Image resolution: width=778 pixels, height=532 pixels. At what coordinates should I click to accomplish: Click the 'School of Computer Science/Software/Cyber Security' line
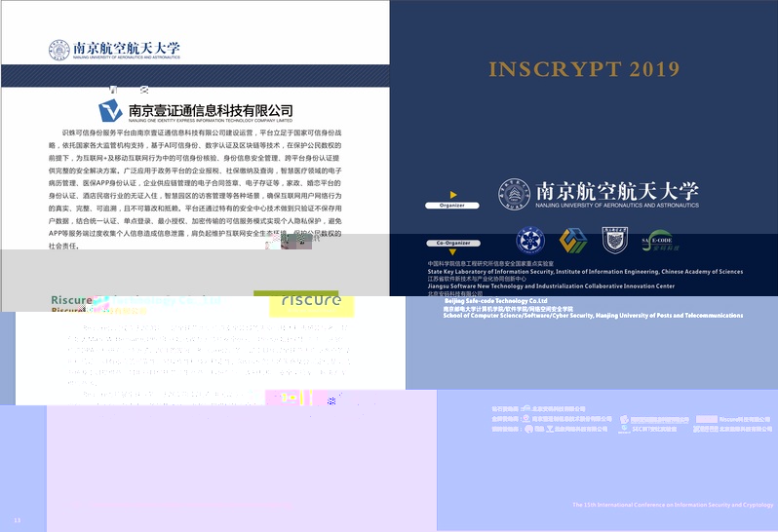point(593,316)
